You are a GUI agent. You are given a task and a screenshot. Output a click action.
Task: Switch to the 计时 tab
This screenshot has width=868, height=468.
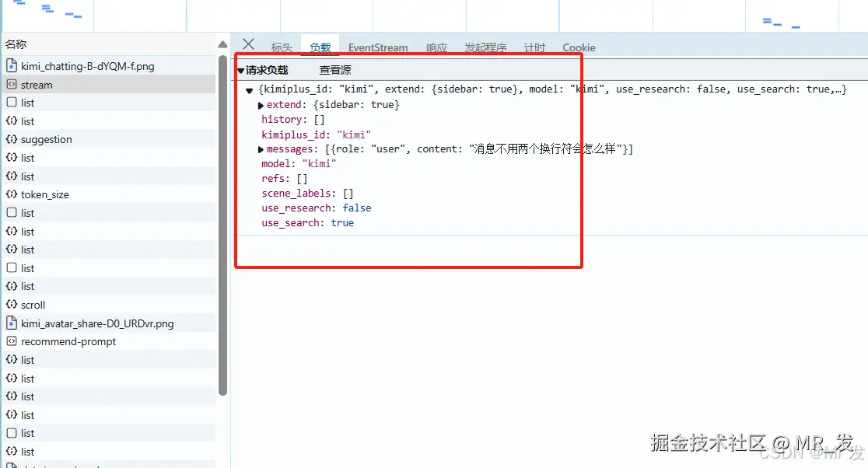[x=535, y=47]
